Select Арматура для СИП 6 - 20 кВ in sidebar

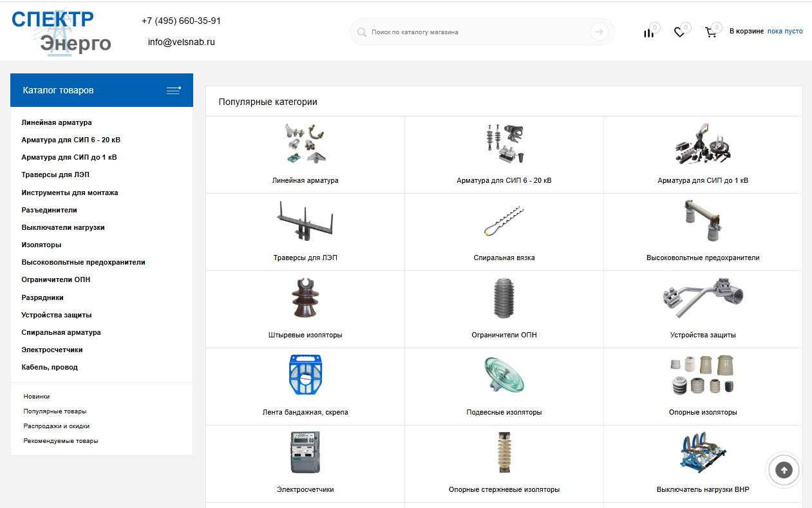tap(71, 140)
